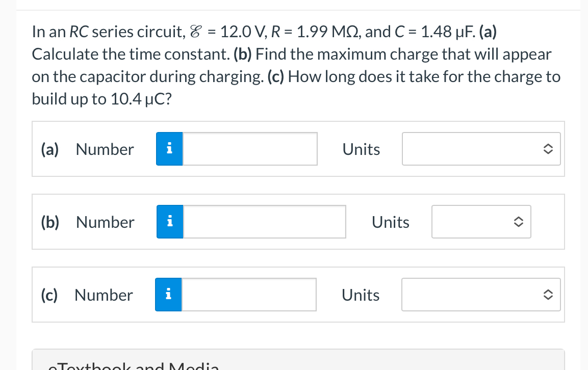
Task: Select the Units box for time constant answer
Action: coord(481,149)
